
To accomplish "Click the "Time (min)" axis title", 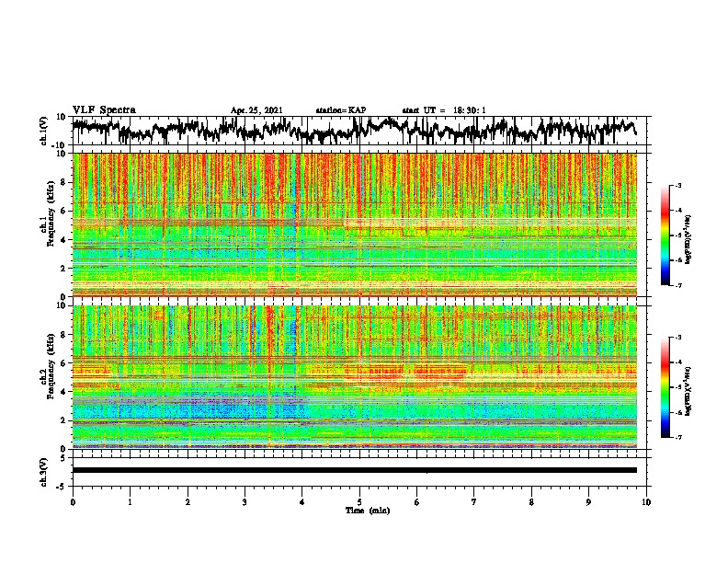I will (x=368, y=511).
